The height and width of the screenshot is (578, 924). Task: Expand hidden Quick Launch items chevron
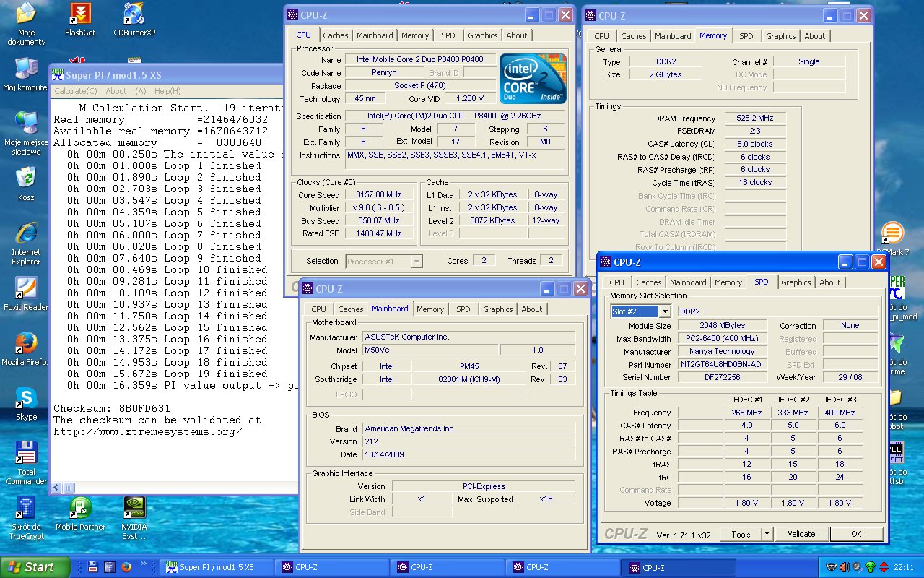pyautogui.click(x=145, y=563)
